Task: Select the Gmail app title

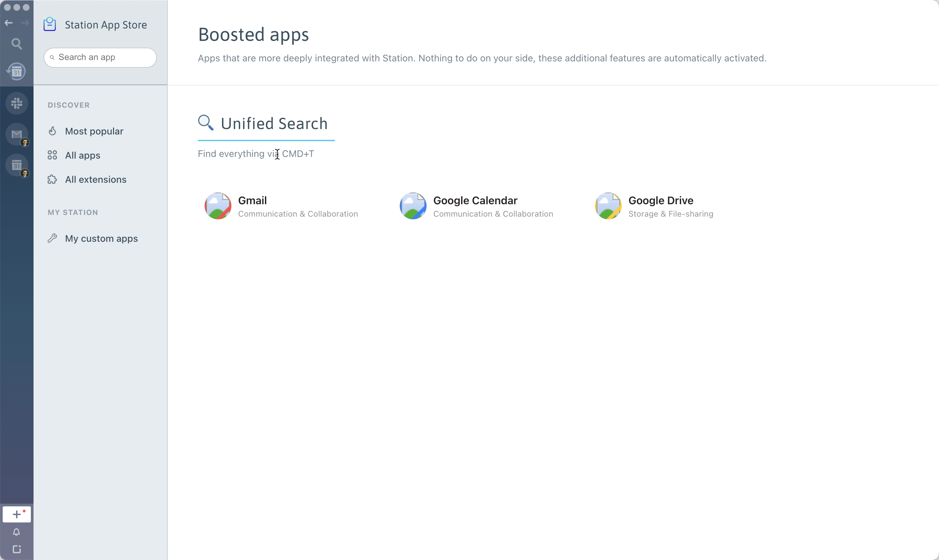Action: (x=253, y=201)
